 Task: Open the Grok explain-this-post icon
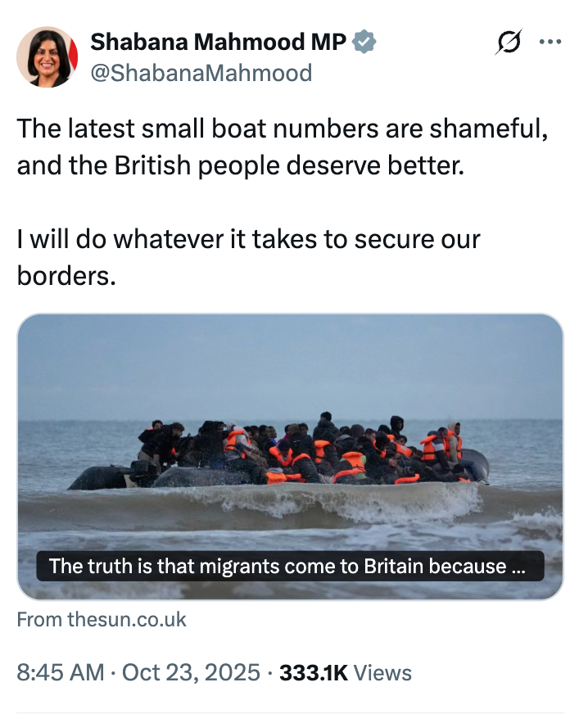click(x=508, y=43)
